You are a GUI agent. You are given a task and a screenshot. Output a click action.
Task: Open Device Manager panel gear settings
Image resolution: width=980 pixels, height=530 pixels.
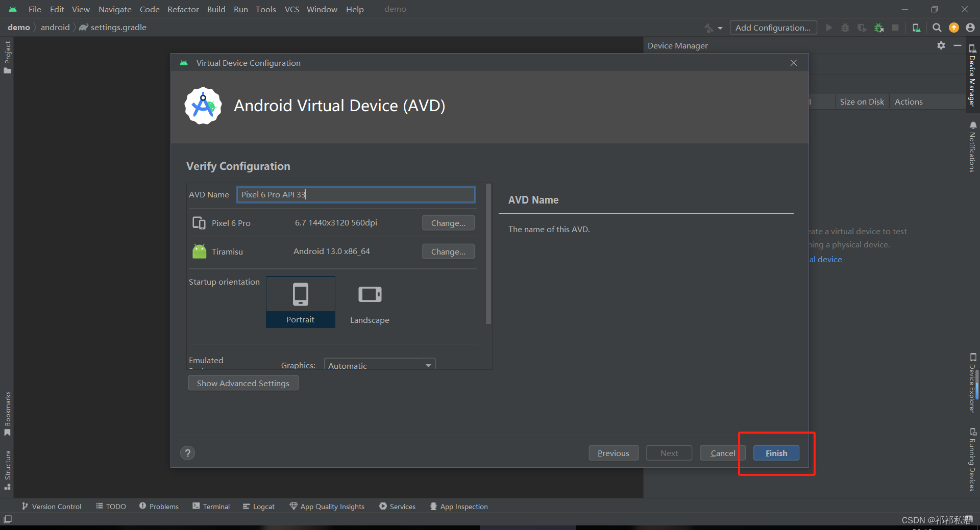pyautogui.click(x=941, y=45)
